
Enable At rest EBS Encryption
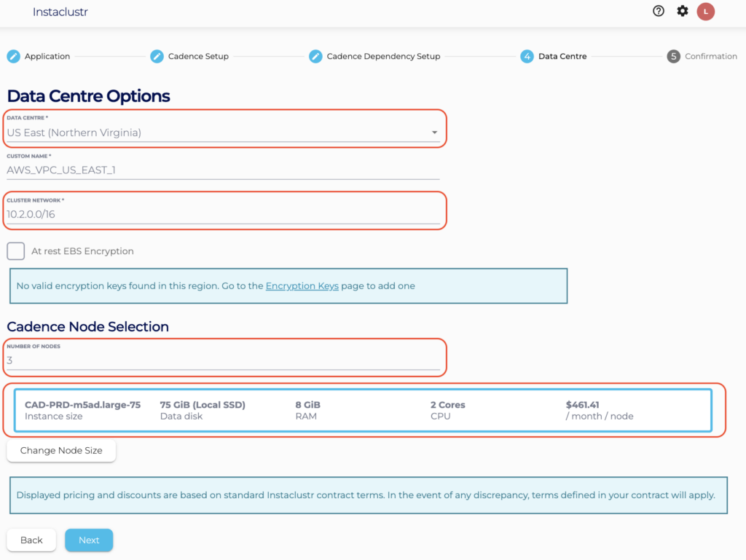(x=15, y=251)
